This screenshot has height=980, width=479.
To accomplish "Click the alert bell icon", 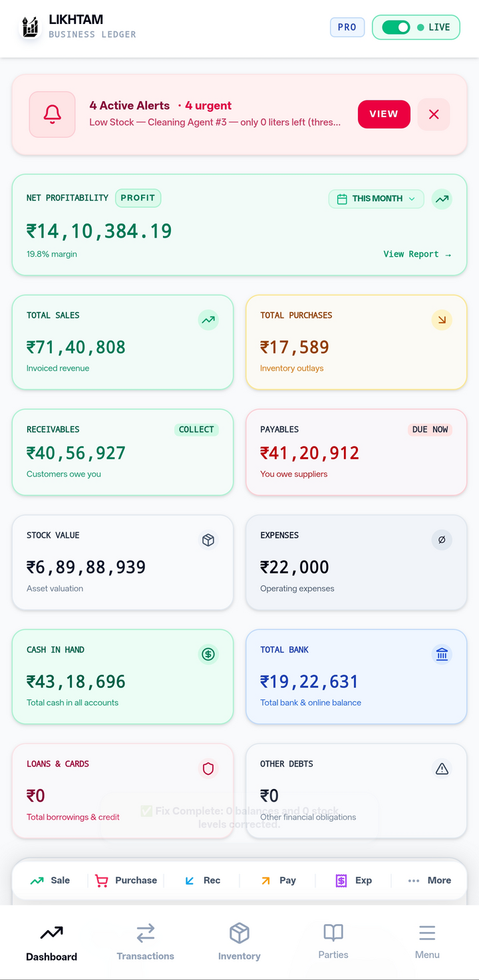I will coord(52,114).
